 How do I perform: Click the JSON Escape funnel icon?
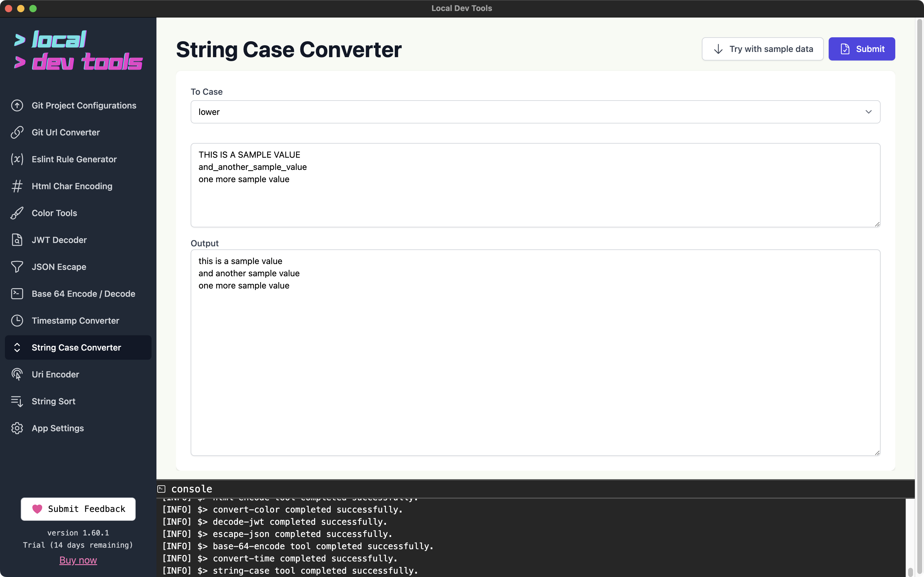(17, 267)
